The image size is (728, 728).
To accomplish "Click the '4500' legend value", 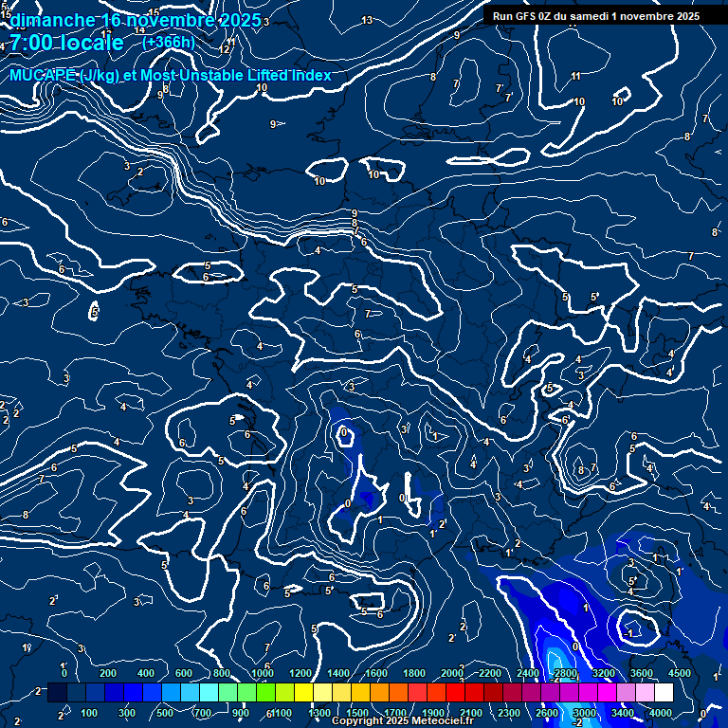I will (x=680, y=673).
